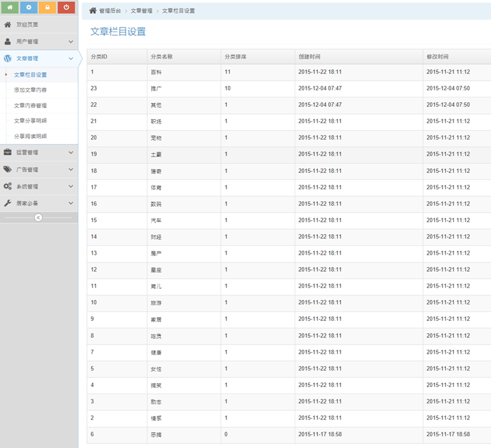This screenshot has width=491, height=448.
Task: Click the green home shortcut button
Action: pos(10,7)
